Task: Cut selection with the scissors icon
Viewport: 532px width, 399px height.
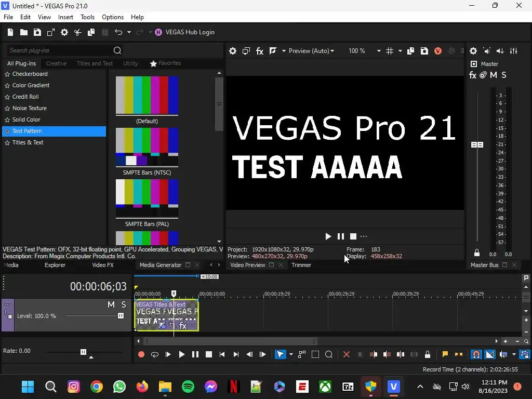Action: tap(78, 32)
